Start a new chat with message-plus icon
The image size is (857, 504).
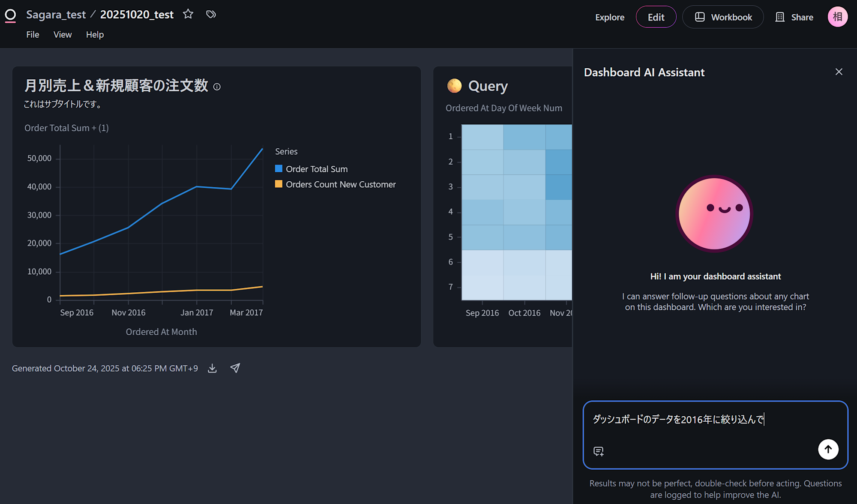(x=599, y=451)
